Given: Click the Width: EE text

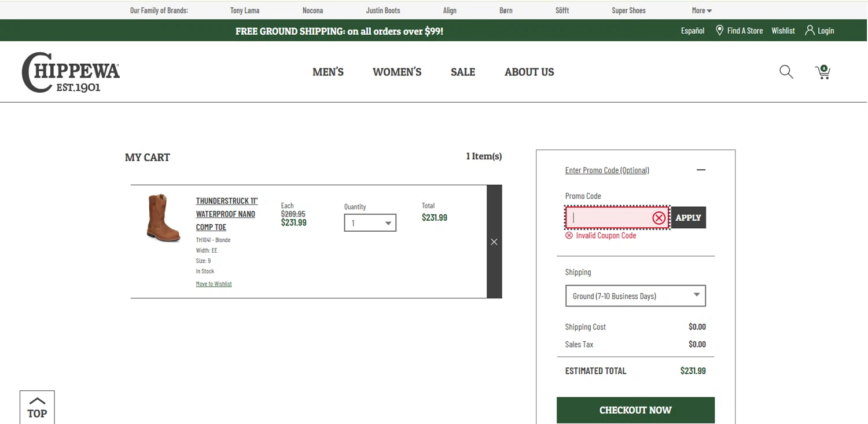Looking at the screenshot, I should tap(207, 250).
